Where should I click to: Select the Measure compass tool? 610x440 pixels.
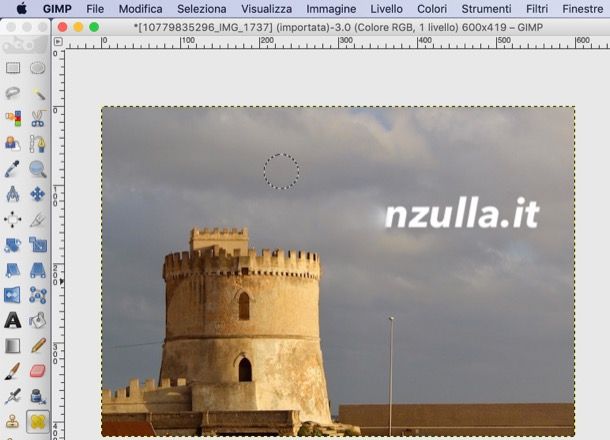(x=12, y=194)
